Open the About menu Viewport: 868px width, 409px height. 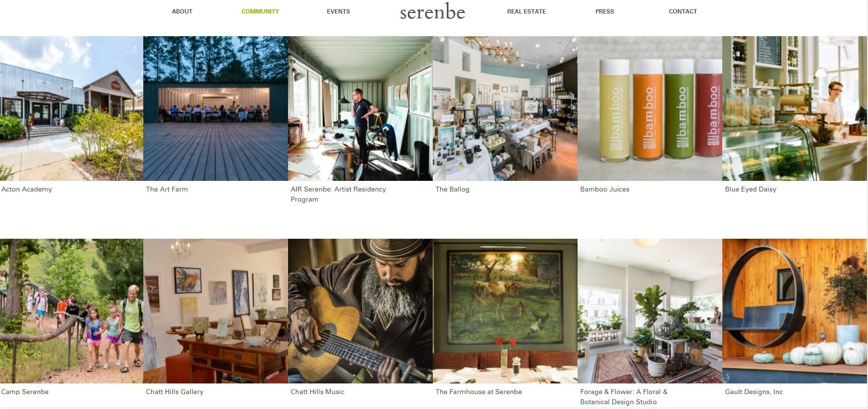click(182, 12)
